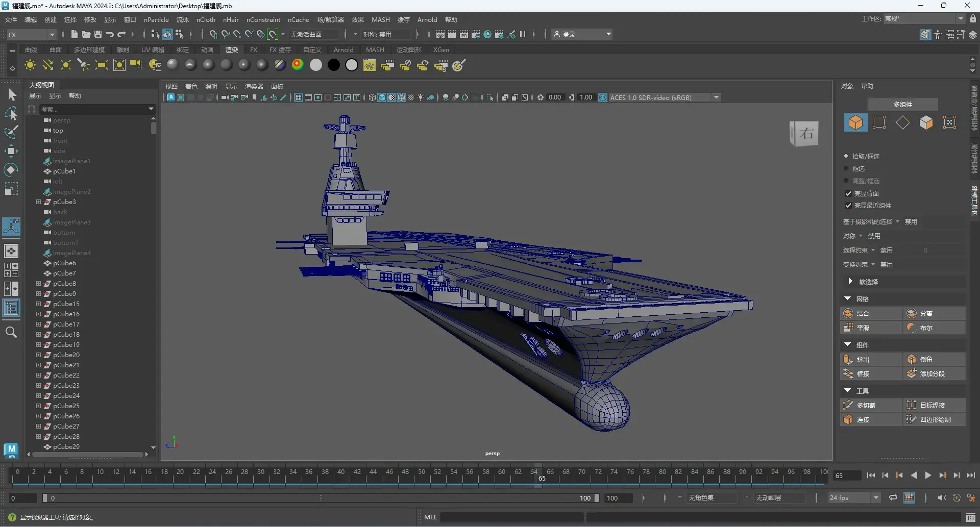Viewport: 980px width, 527px height.
Task: Open the nCloth menu
Action: (x=206, y=19)
